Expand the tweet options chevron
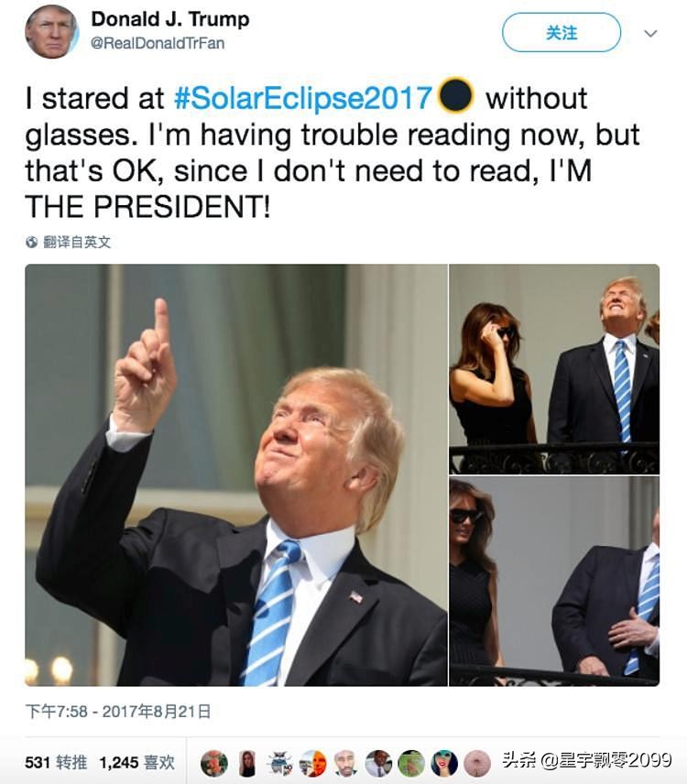The height and width of the screenshot is (784, 687). tap(650, 34)
